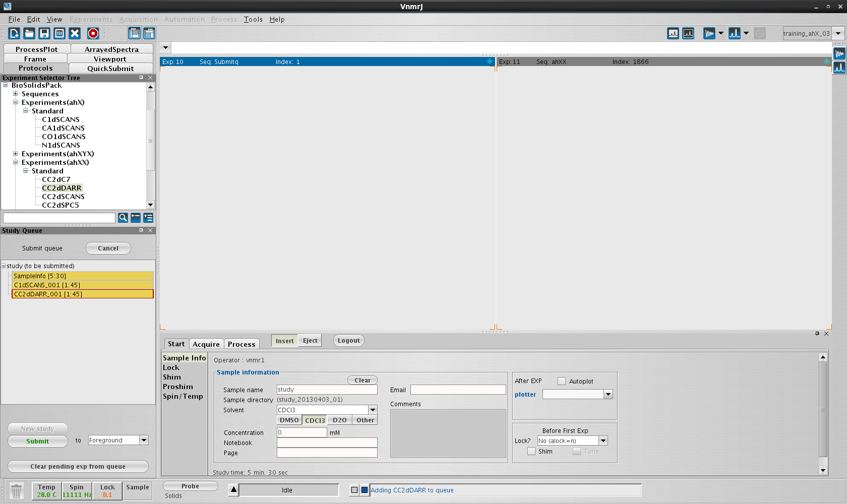This screenshot has width=847, height=504.
Task: Click the floppy disk save icon
Action: [x=44, y=33]
